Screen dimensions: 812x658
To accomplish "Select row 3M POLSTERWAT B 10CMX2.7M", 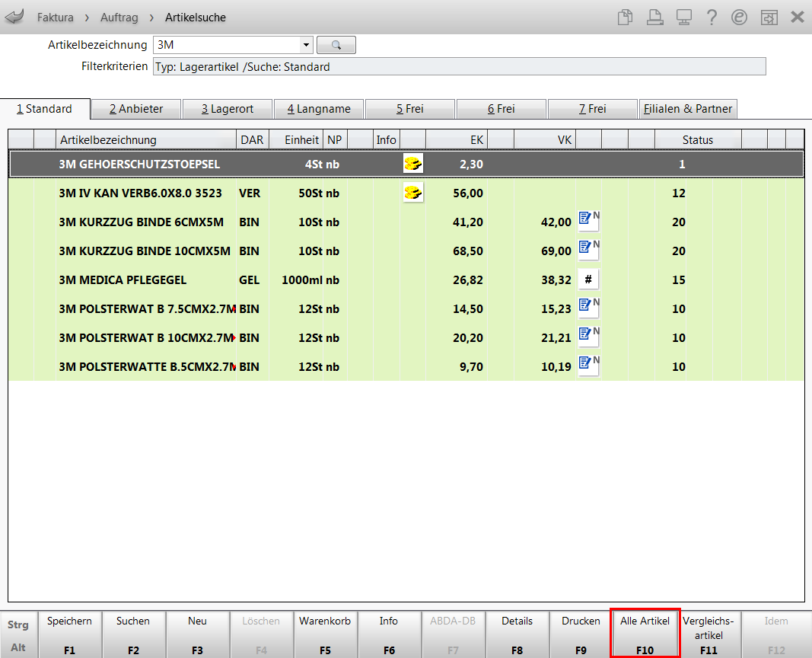I will click(406, 338).
